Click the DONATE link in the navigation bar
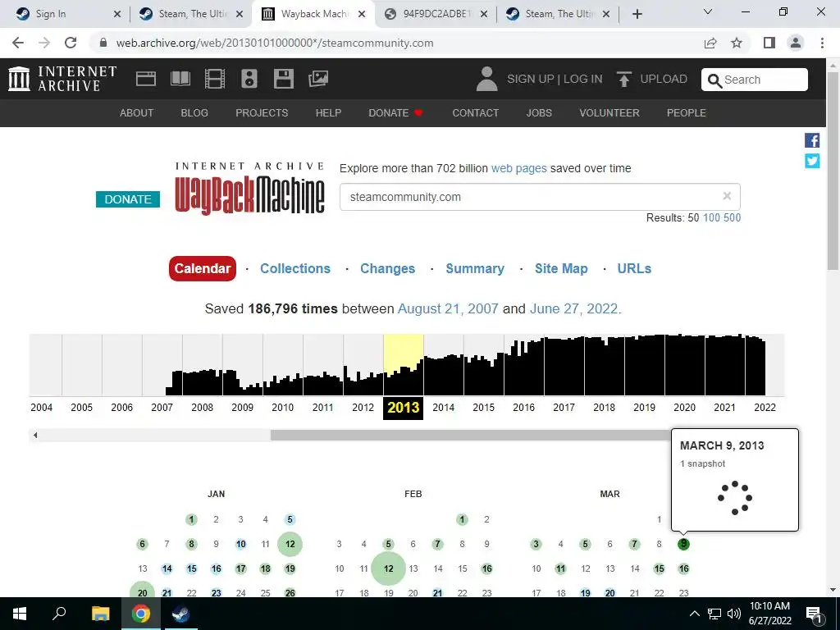Viewport: 840px width, 630px height. [395, 113]
